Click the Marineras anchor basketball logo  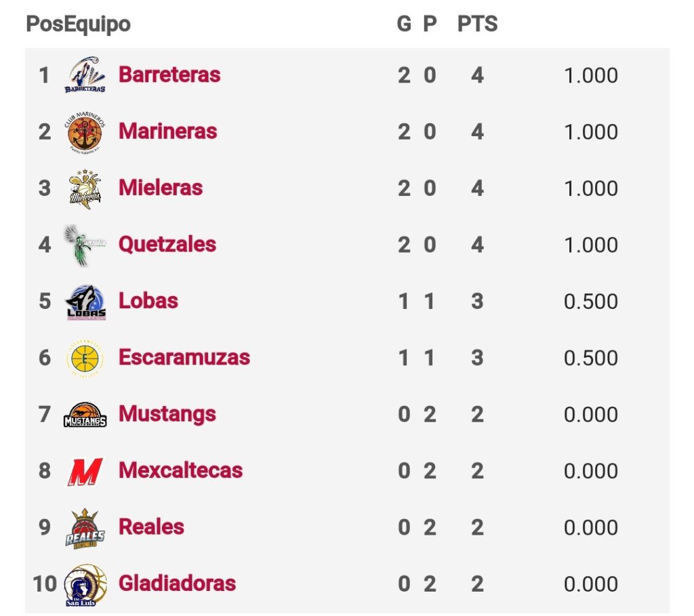[85, 131]
